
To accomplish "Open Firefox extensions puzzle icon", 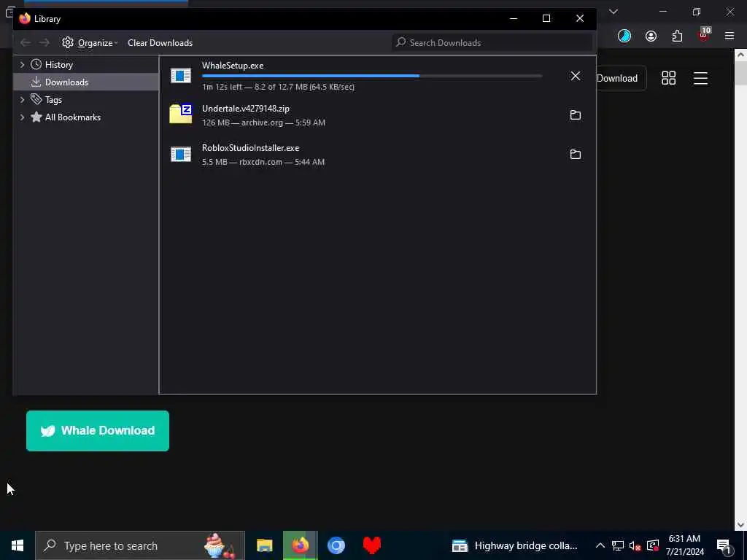I will 677,36.
